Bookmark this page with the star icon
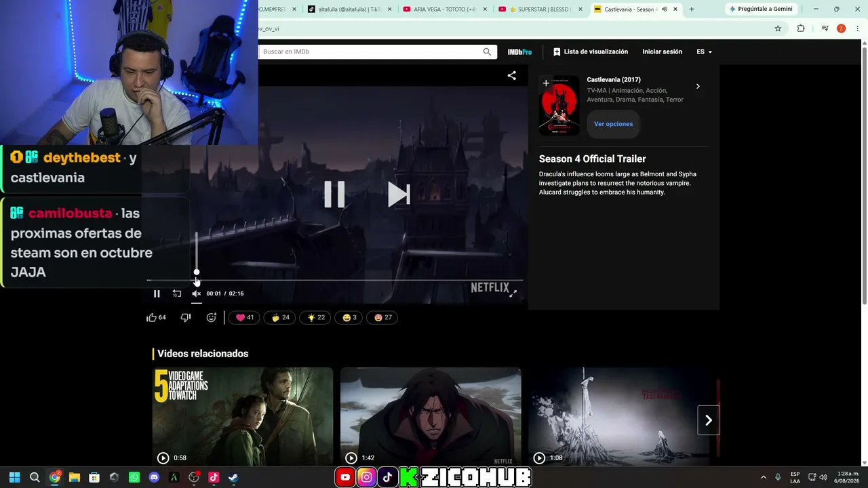 tap(778, 28)
